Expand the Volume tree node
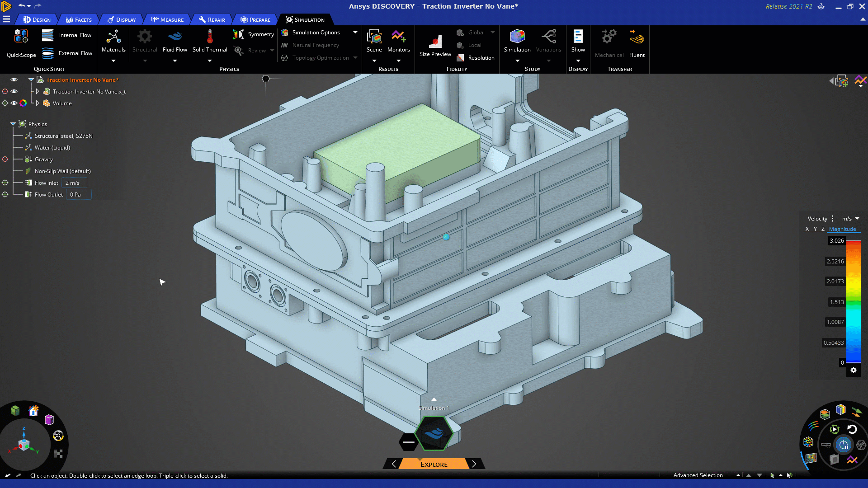The image size is (868, 488). 38,103
